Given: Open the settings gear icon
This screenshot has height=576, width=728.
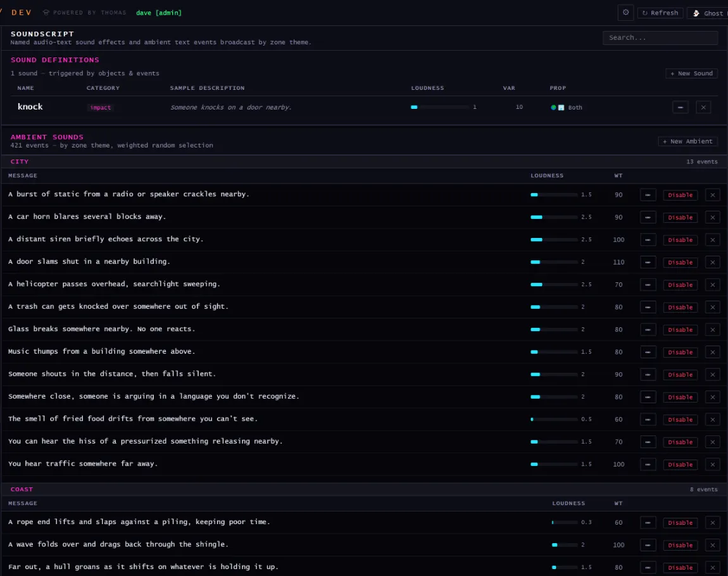Looking at the screenshot, I should pyautogui.click(x=625, y=13).
